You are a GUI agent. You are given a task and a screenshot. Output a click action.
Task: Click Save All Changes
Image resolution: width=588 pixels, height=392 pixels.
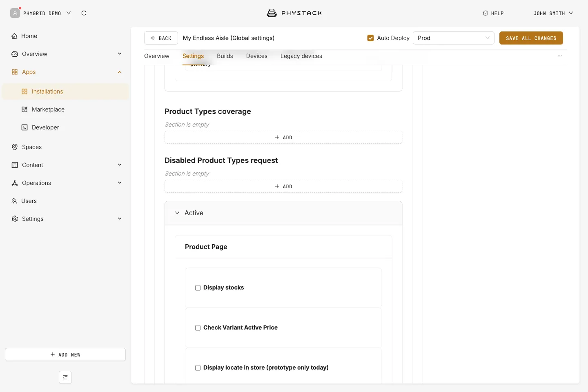pos(531,38)
